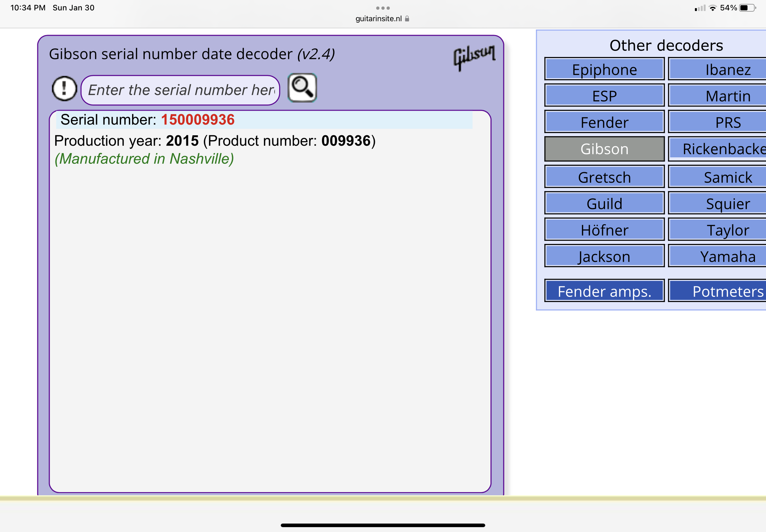The height and width of the screenshot is (532, 766).
Task: Tap the cellular signal bars icon
Action: pos(700,8)
